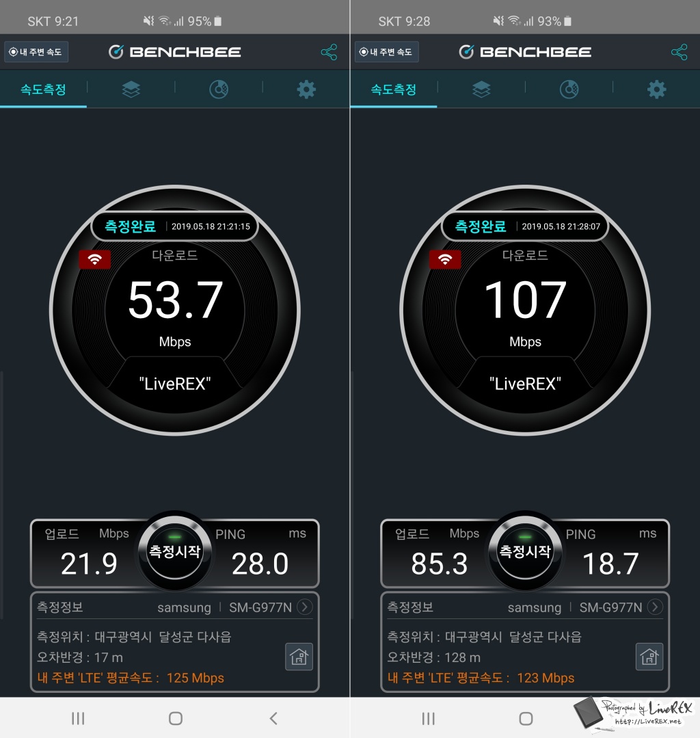Viewport: 700px width, 738px height.
Task: Tap upload value 21.9
Action: (x=89, y=564)
